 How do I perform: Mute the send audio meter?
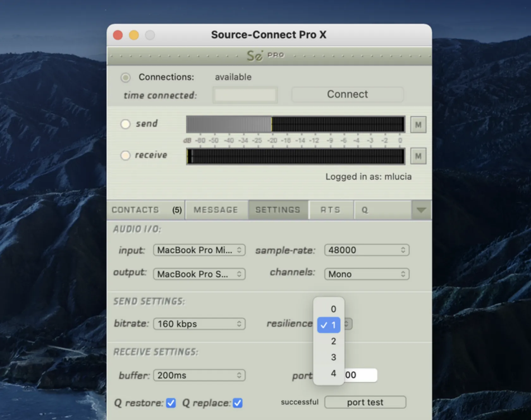418,125
